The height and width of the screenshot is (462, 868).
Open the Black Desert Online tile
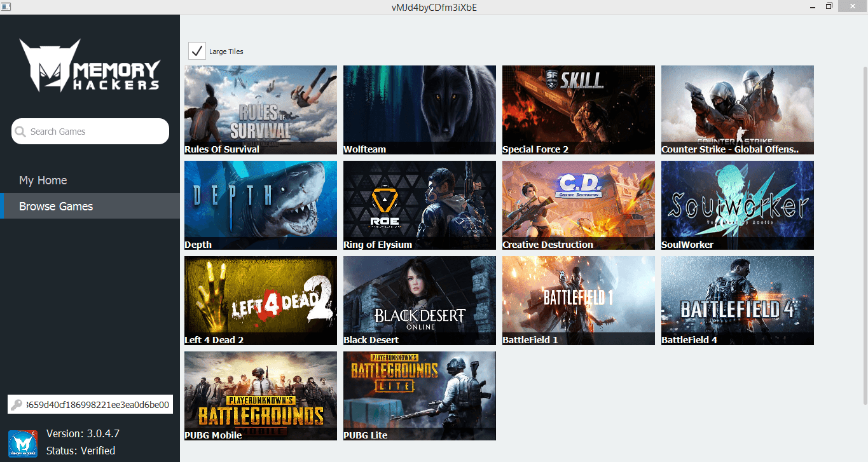pyautogui.click(x=420, y=301)
